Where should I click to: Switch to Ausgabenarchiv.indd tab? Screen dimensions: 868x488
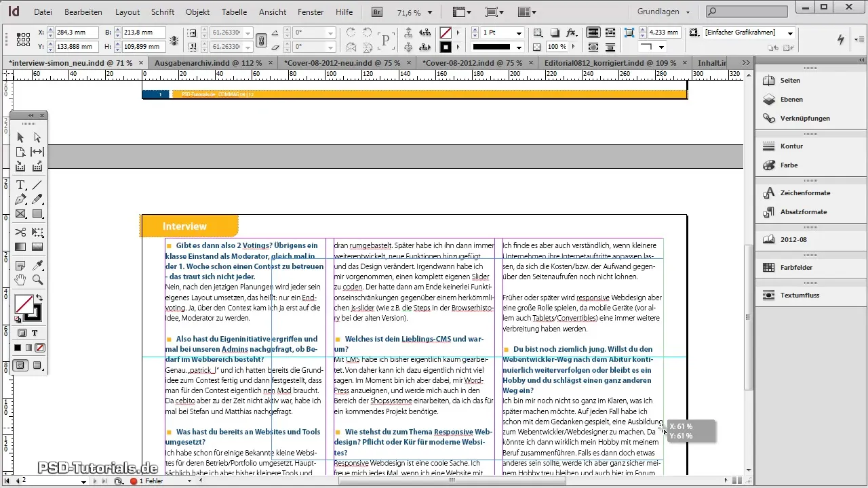click(208, 62)
